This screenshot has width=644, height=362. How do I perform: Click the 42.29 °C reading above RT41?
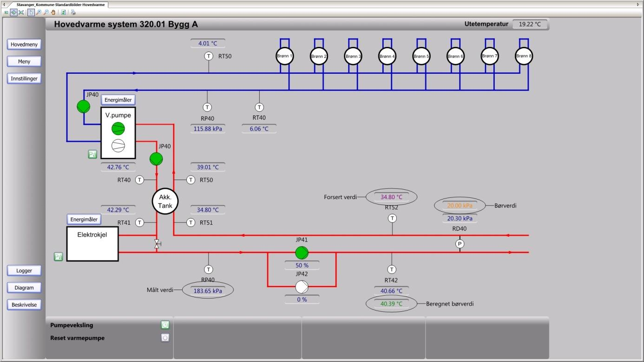point(118,210)
